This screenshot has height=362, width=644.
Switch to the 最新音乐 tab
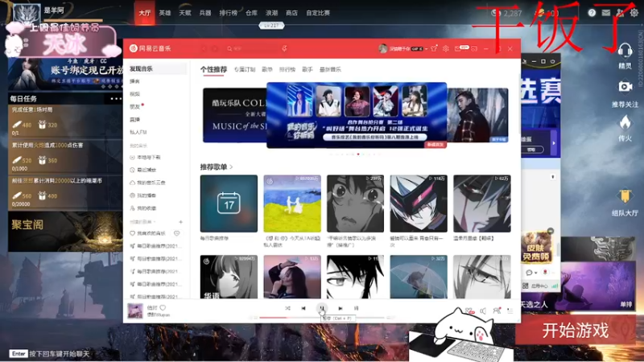[330, 69]
